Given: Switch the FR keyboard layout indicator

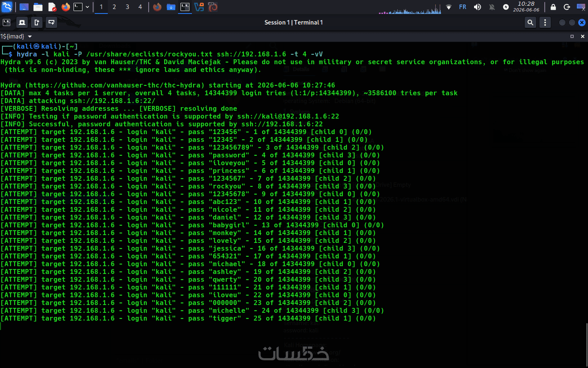Looking at the screenshot, I should pos(463,7).
